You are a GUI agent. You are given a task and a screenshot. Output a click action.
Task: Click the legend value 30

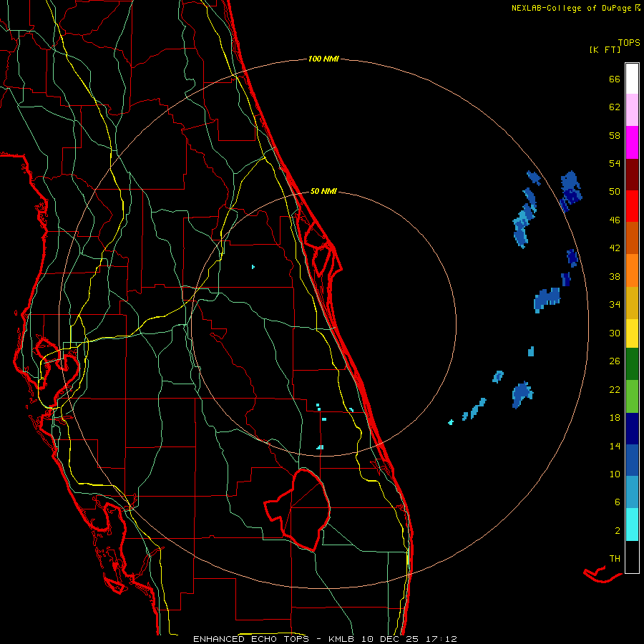click(615, 333)
